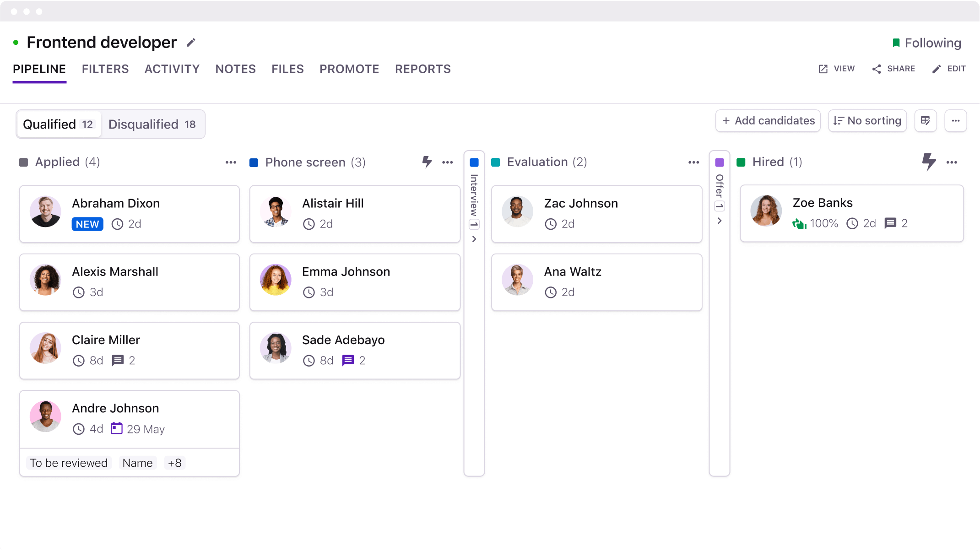Expand the collapsed Interview column
Viewport: 980px width, 551px height.
(474, 239)
